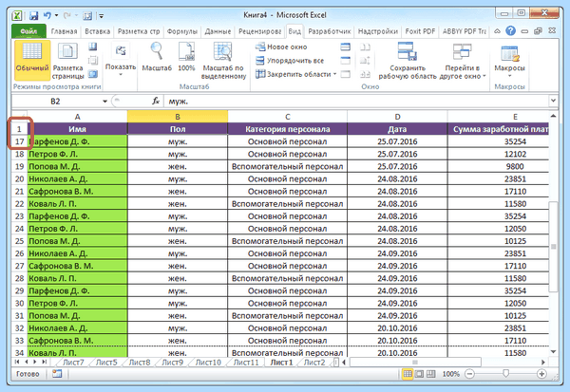Set zoom to 100% in ribbon
Screen dimensions: 570x392
click(186, 57)
